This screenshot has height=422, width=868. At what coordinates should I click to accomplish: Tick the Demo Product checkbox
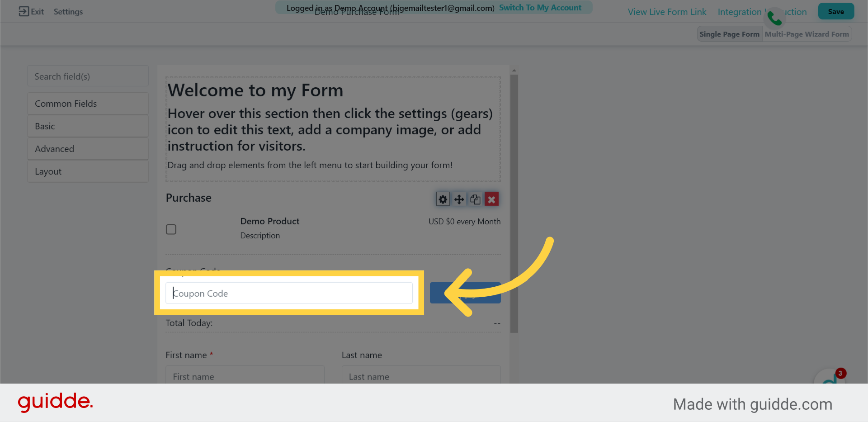coord(171,229)
